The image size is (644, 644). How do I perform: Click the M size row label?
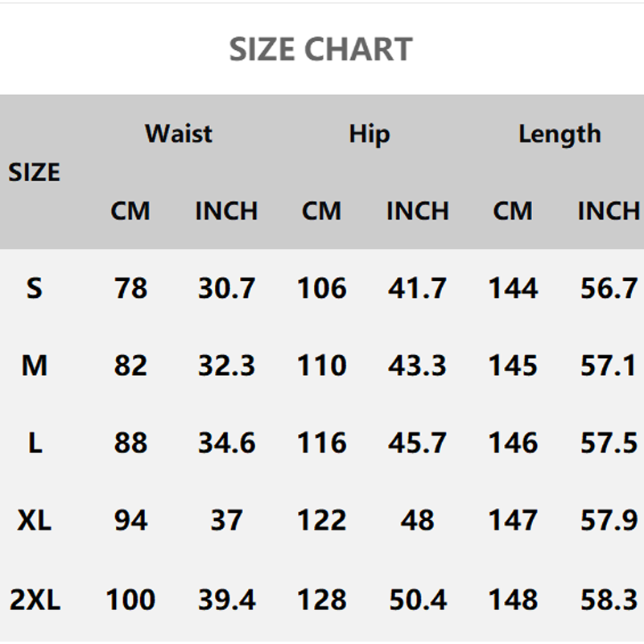(x=34, y=365)
